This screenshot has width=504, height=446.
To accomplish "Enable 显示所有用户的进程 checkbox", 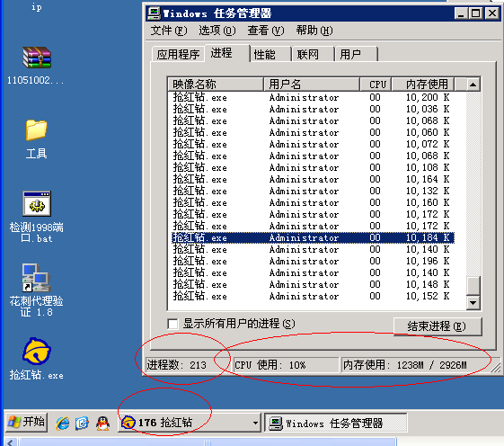I will (172, 324).
